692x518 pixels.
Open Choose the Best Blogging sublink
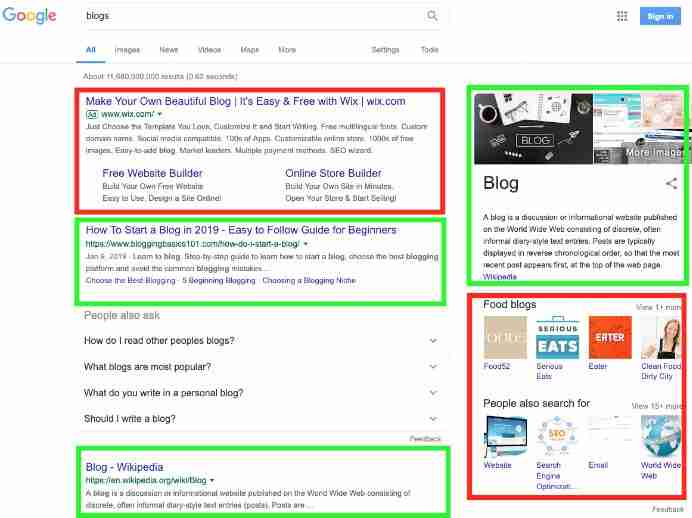tap(130, 281)
